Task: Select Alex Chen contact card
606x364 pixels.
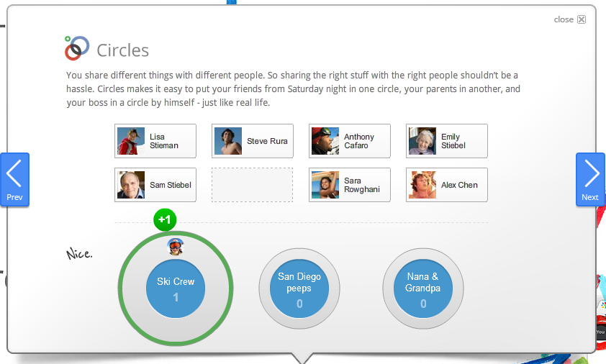Action: point(447,185)
